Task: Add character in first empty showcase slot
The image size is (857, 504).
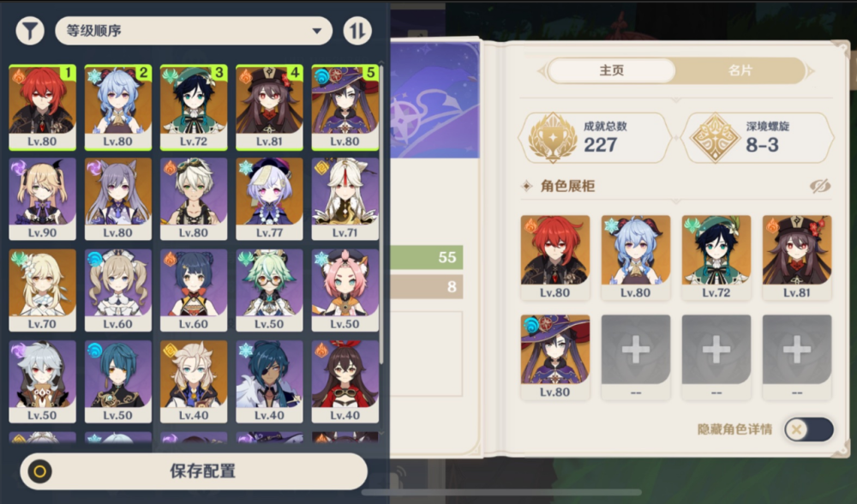Action: (636, 357)
